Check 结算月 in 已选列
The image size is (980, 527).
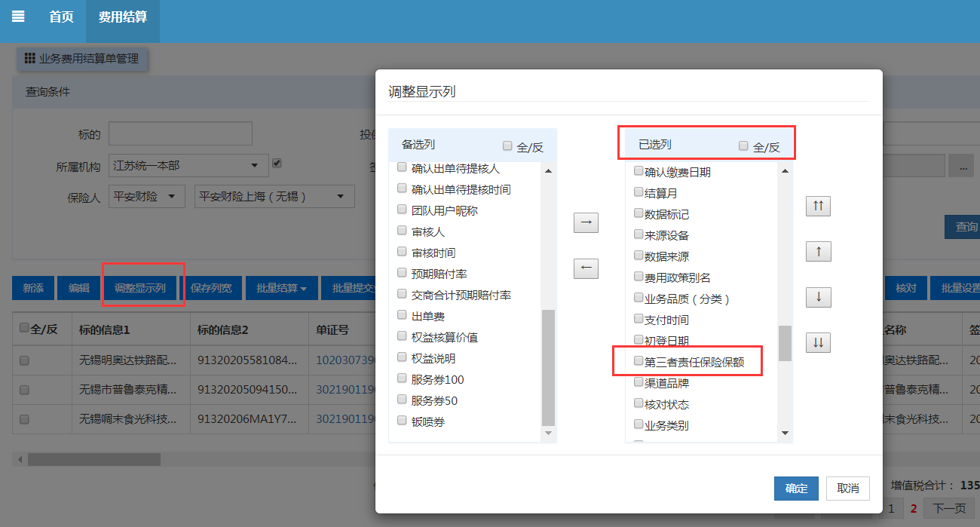point(639,192)
